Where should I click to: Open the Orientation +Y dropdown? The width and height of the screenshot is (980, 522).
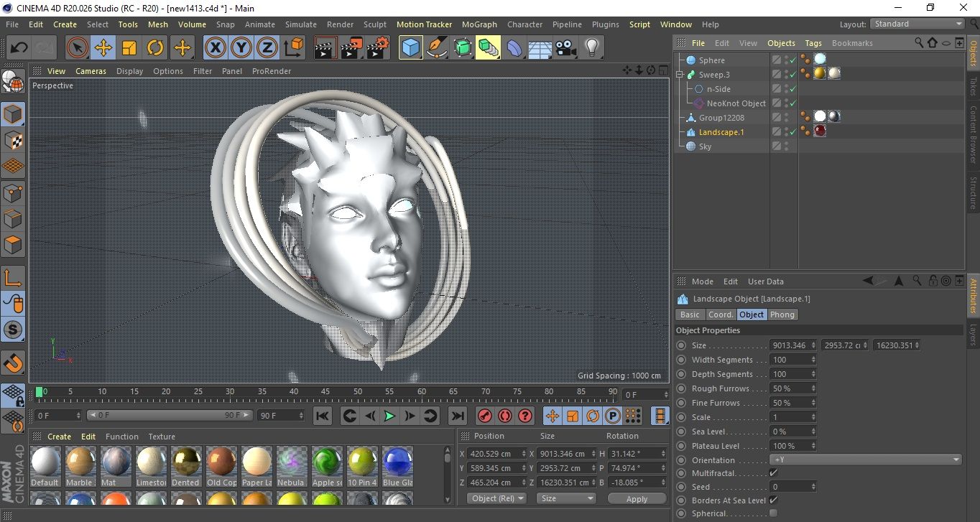[x=866, y=460]
